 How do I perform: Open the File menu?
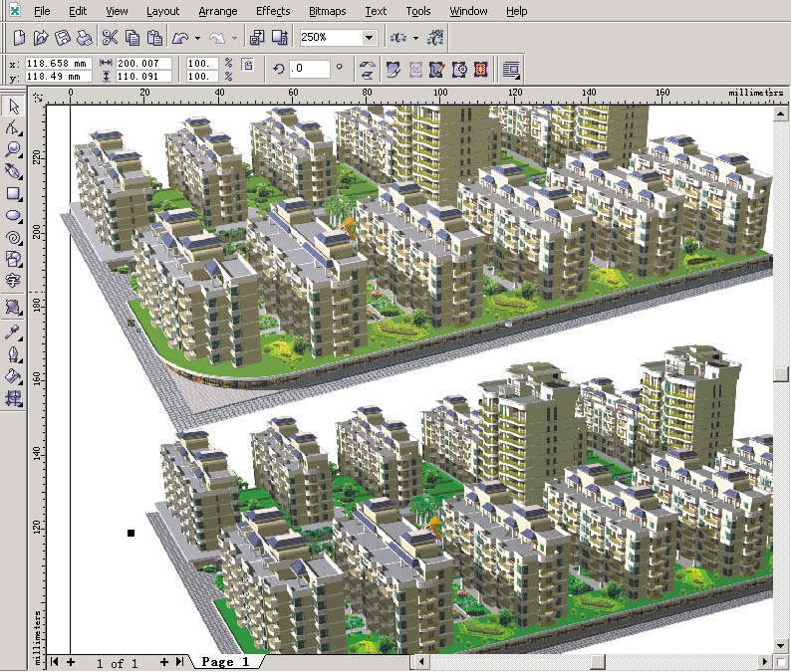(x=42, y=11)
